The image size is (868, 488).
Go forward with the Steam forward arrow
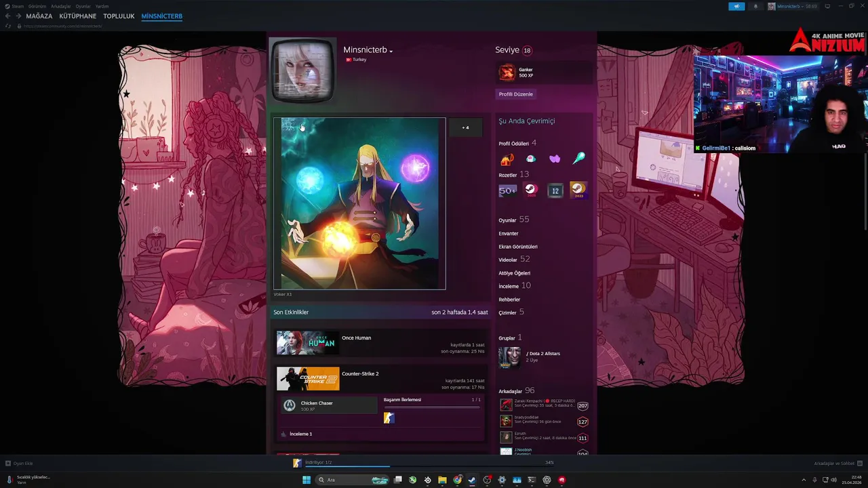tap(18, 16)
